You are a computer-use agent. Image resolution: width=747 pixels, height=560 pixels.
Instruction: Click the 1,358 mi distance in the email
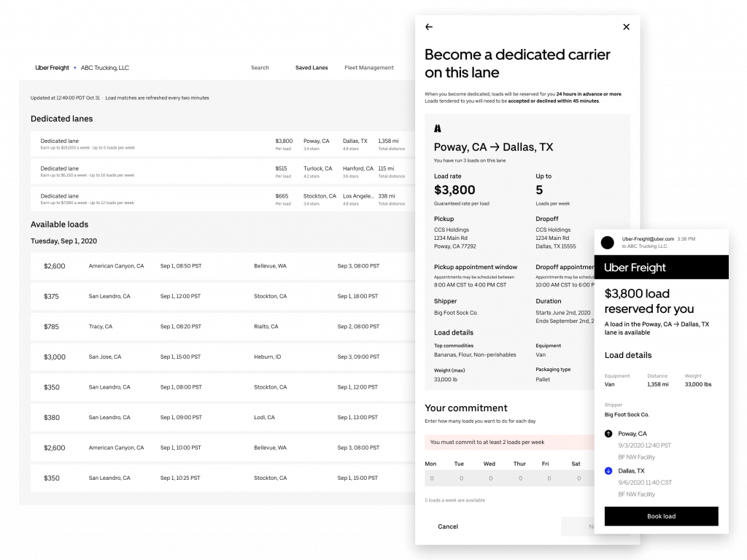click(657, 384)
